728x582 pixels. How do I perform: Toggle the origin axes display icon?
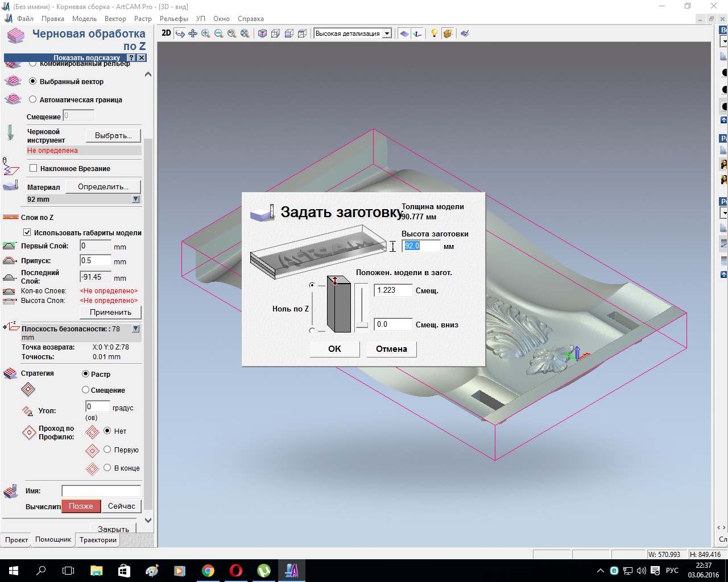[417, 34]
